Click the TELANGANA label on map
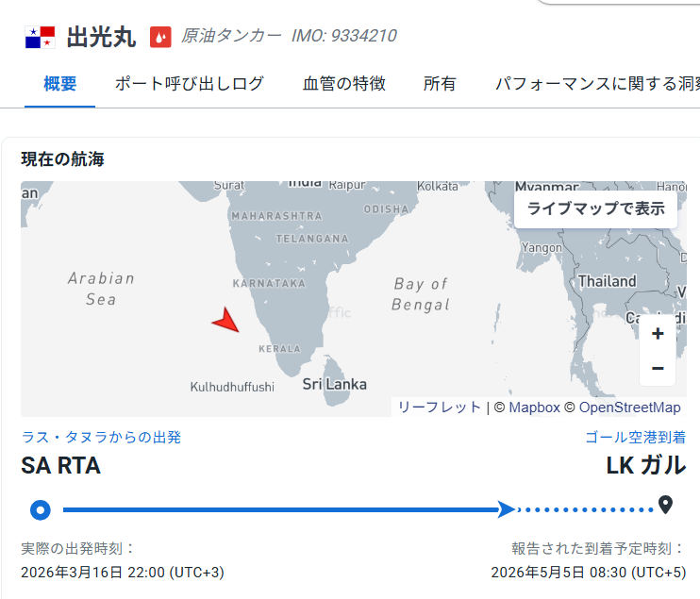 click(x=312, y=239)
